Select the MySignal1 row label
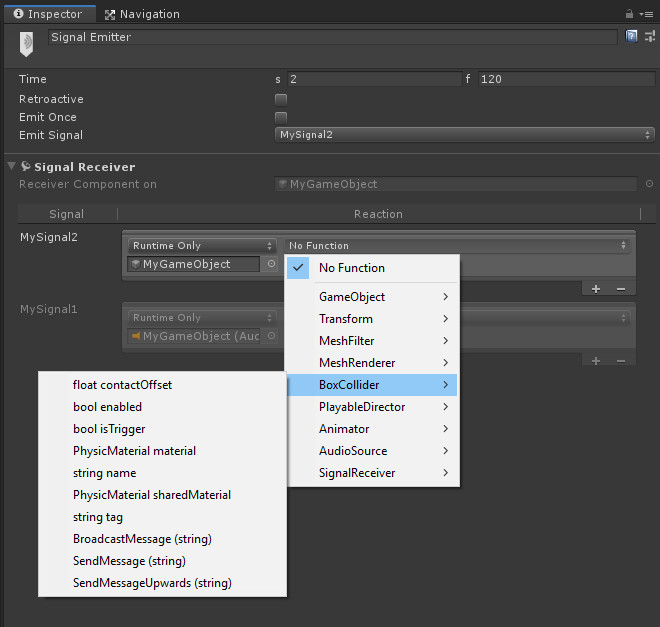Viewport: 660px width, 627px height. pos(49,309)
